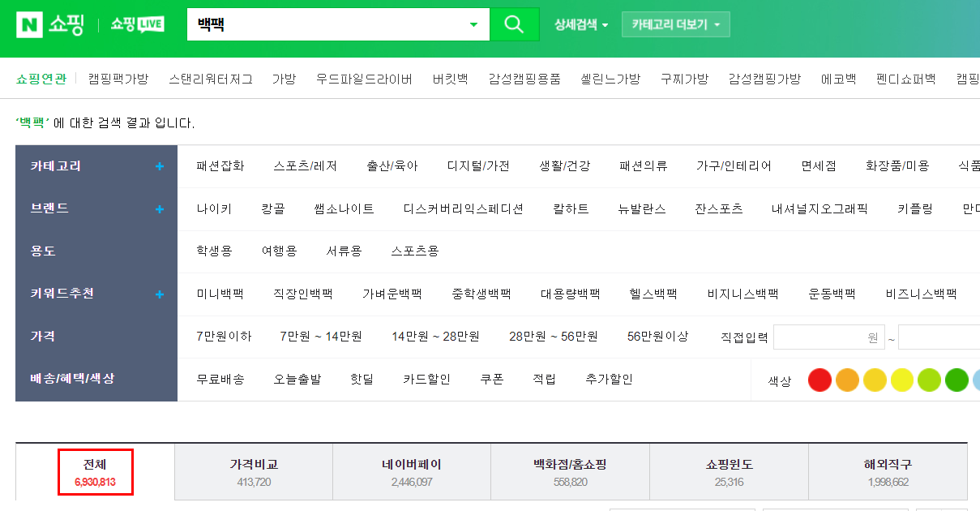Open 쇼핑 LIVE from header
Screen dimensions: 980x511
pos(138,24)
